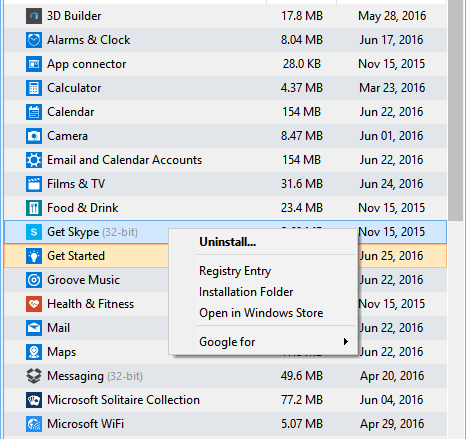Click the Messaging app icon
This screenshot has width=466, height=439.
(34, 376)
